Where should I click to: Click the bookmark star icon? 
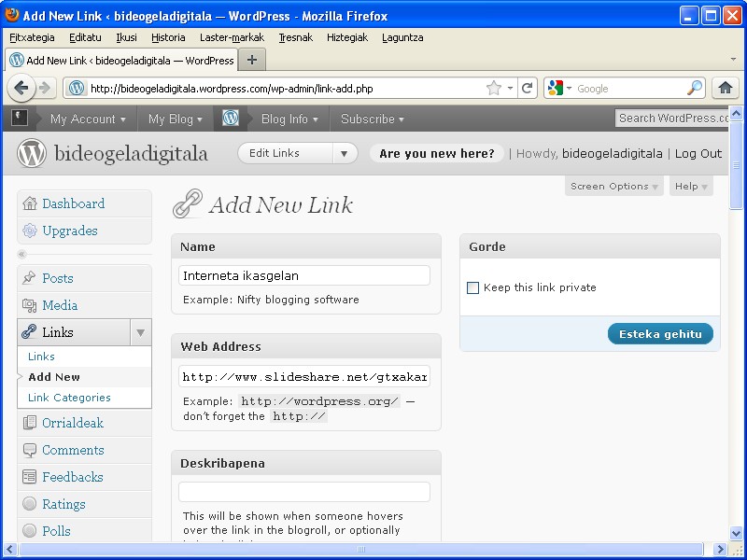tap(494, 88)
